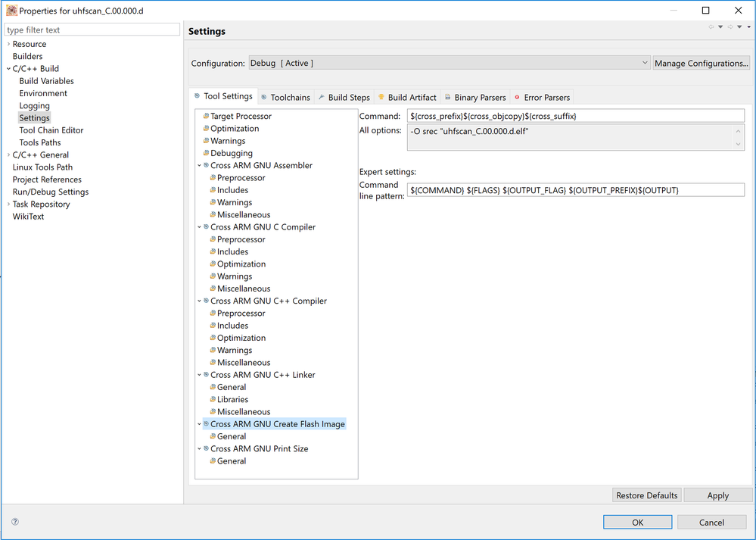Click the back navigation arrow icon
The width and height of the screenshot is (756, 540).
pyautogui.click(x=711, y=27)
